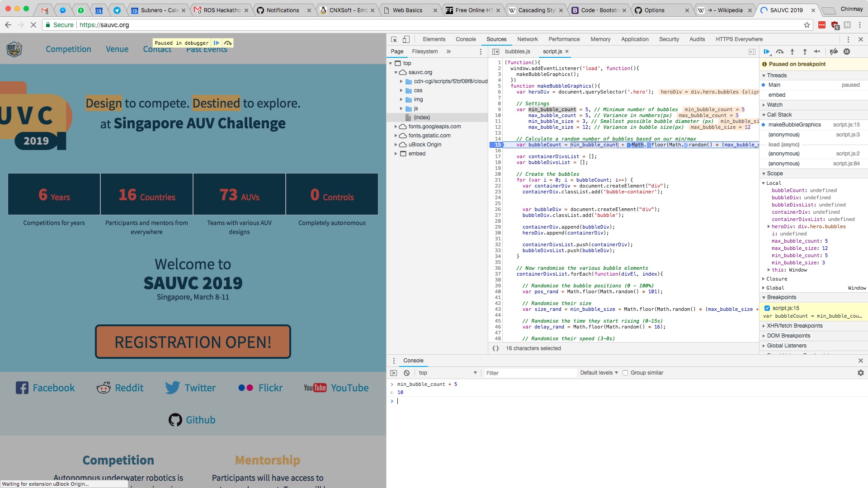Enable the Group similar checkbox
Viewport: 868px width, 488px height.
625,373
